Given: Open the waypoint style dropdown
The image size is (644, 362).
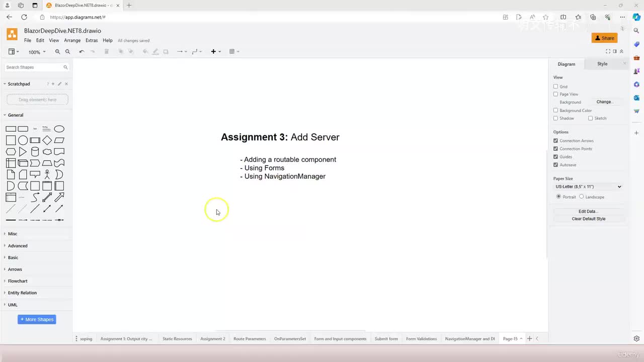Looking at the screenshot, I should [x=197, y=52].
